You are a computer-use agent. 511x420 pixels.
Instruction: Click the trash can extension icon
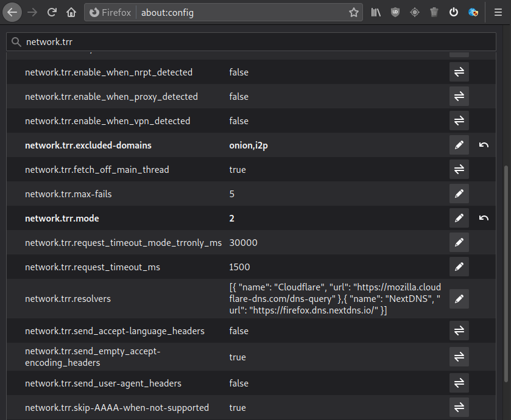click(434, 12)
